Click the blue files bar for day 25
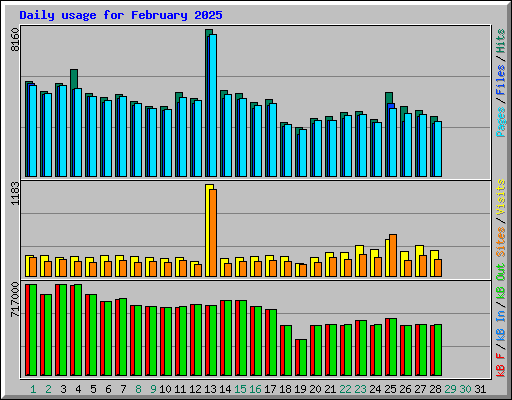The image size is (512, 400). click(391, 106)
